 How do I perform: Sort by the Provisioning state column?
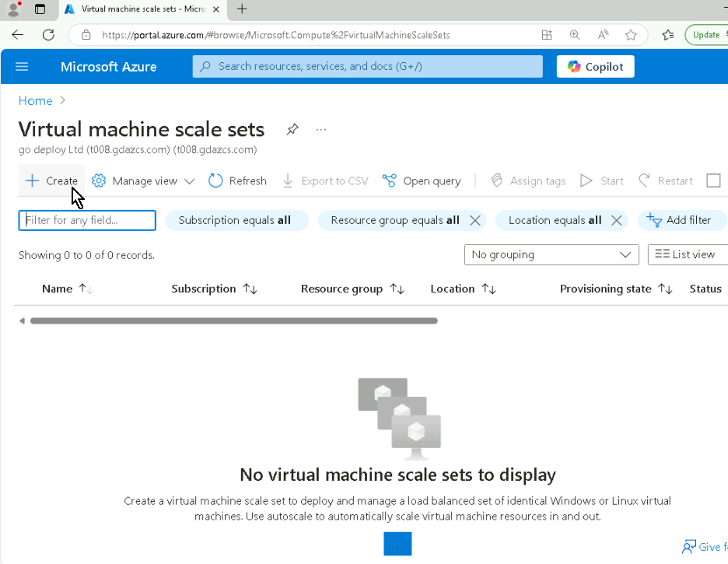point(616,289)
